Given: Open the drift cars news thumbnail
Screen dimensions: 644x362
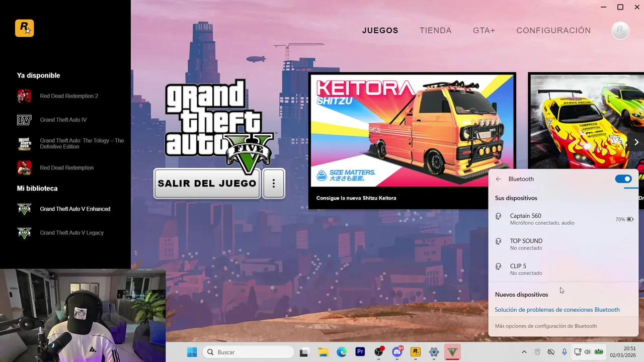Looking at the screenshot, I should click(x=587, y=122).
